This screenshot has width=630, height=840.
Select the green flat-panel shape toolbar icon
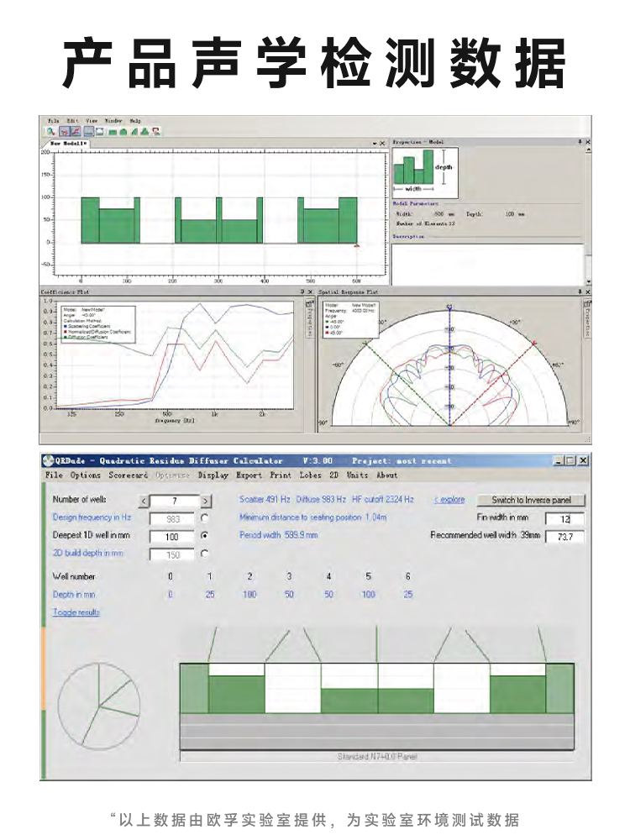click(x=113, y=132)
